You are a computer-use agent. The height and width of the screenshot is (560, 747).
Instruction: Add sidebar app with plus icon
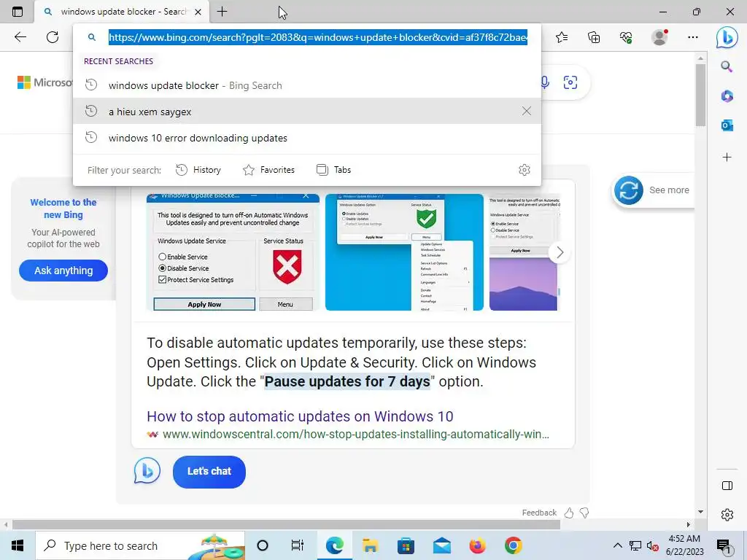pos(727,157)
